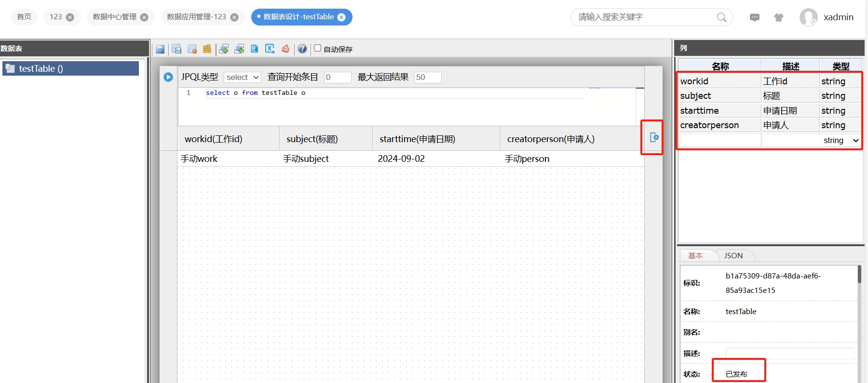Click the 工作id description cell
Viewport: 868px width, 383px height.
790,81
